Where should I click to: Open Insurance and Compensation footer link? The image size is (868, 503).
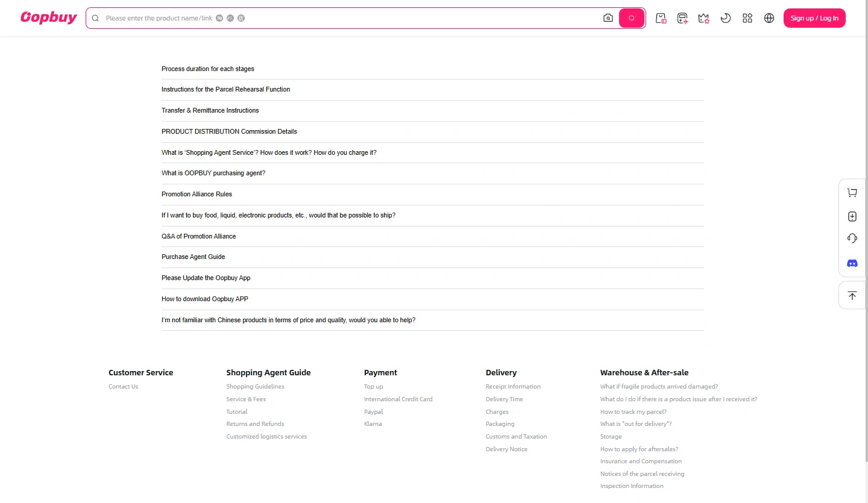click(x=641, y=461)
